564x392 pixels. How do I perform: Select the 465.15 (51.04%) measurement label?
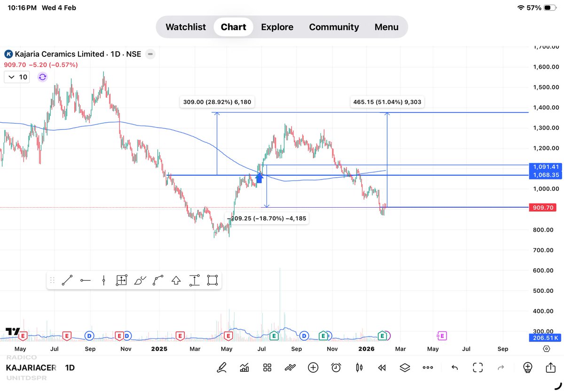387,102
